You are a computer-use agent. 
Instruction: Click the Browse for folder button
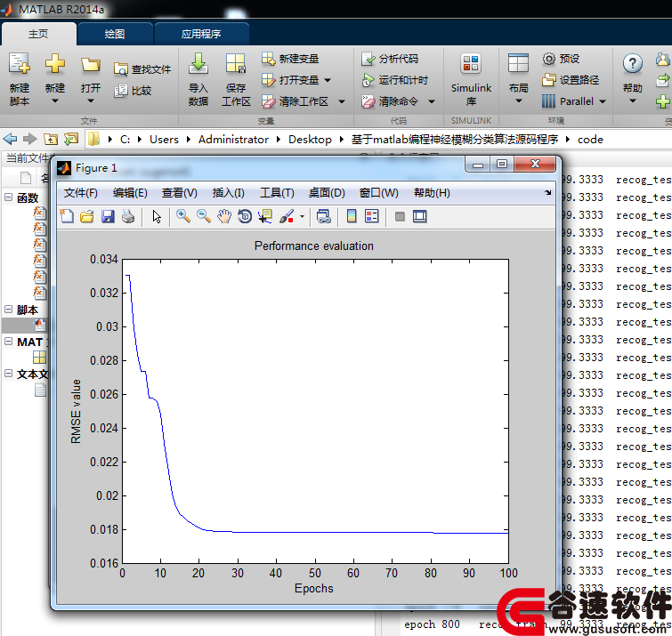[x=70, y=139]
